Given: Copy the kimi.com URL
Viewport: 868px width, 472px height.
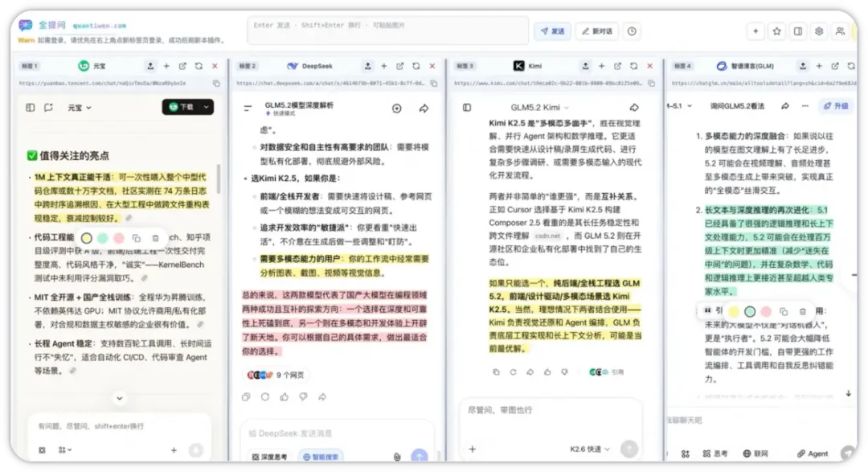Looking at the screenshot, I should (x=652, y=83).
